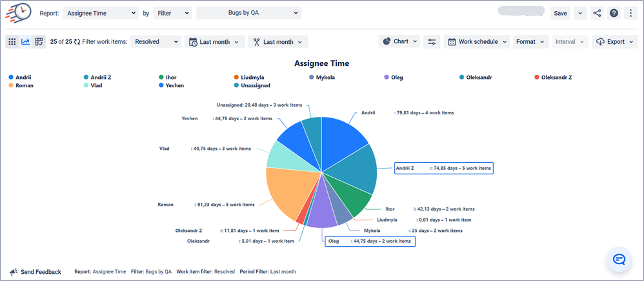644x281 pixels.
Task: Open the Work schedule dropdown
Action: 476,41
